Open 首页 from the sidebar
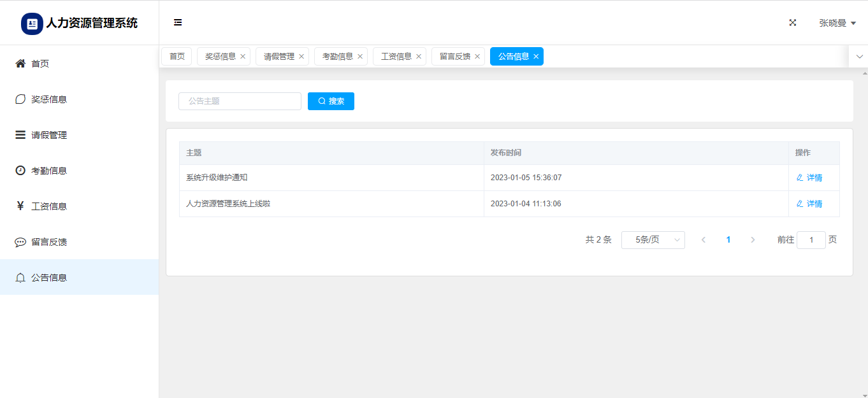This screenshot has width=868, height=398. click(40, 64)
